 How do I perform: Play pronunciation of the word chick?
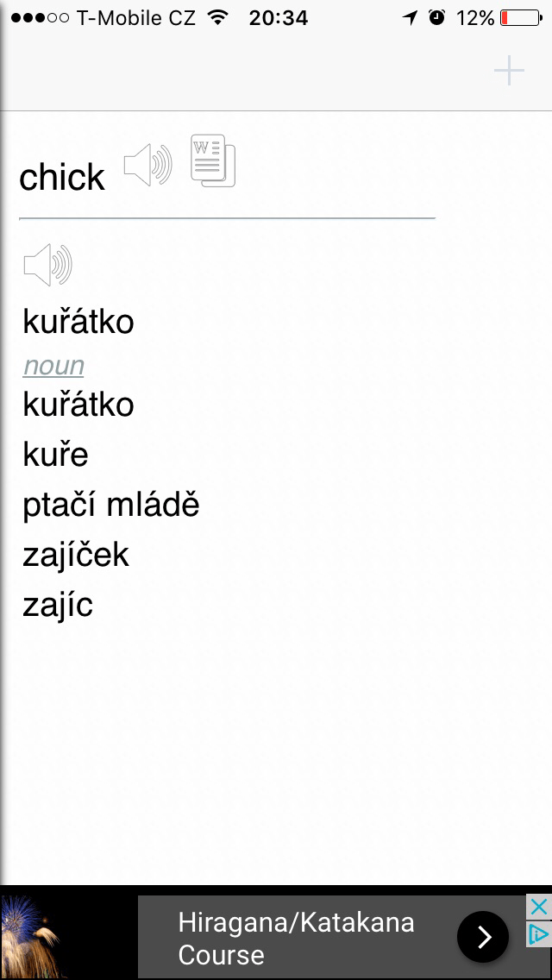pyautogui.click(x=147, y=164)
